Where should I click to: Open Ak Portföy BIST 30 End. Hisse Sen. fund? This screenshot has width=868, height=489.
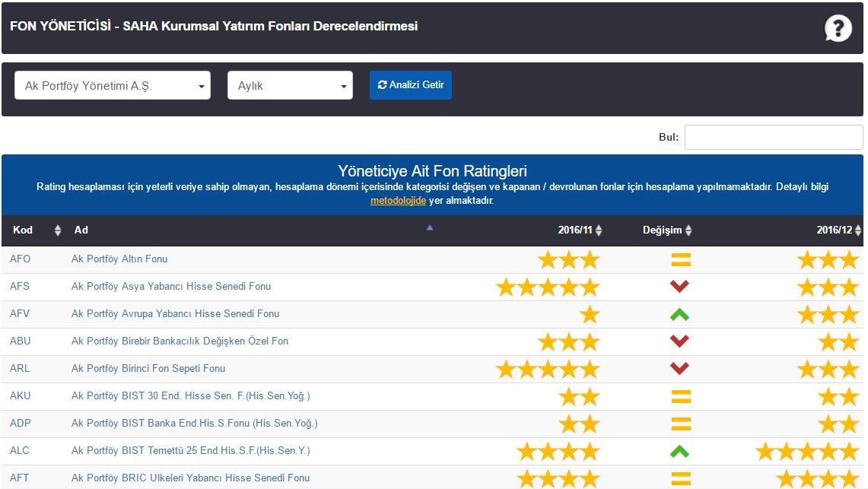tap(190, 395)
